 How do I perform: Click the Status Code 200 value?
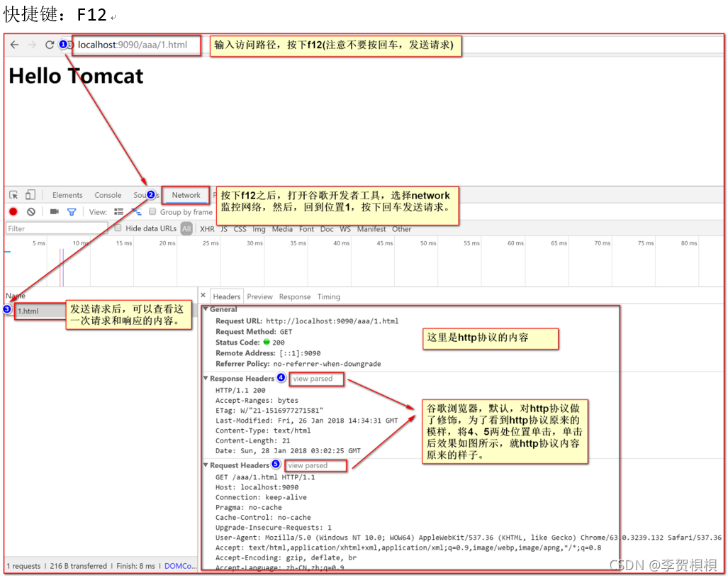[278, 343]
